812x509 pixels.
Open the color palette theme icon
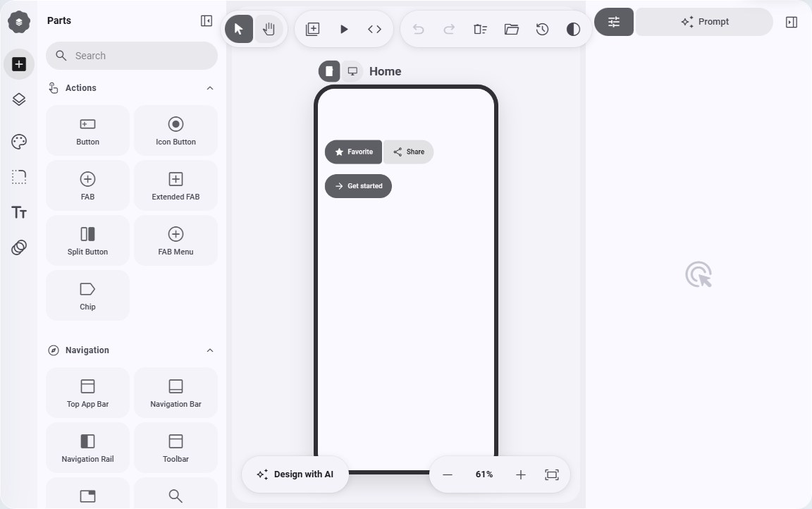19,142
